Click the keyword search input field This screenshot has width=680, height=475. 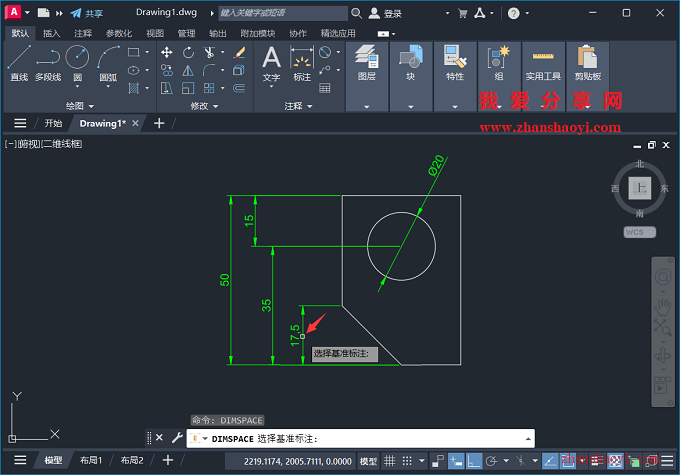point(282,13)
